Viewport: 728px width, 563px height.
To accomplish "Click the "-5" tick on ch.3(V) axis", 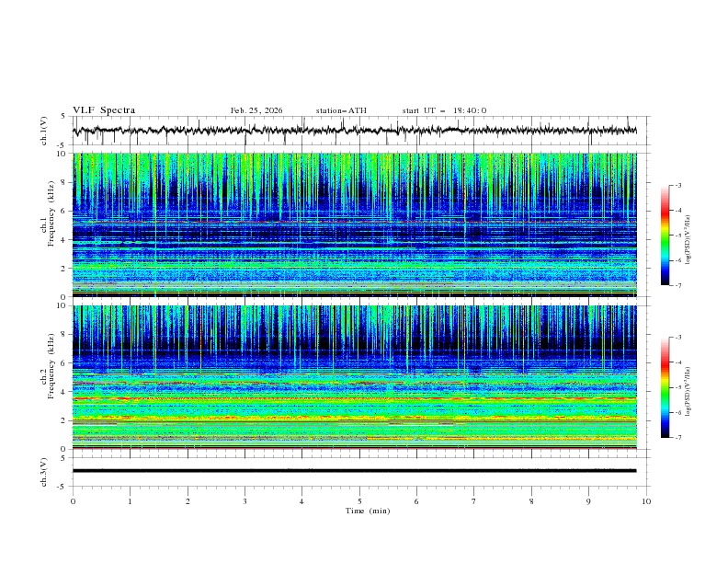I will [x=63, y=487].
